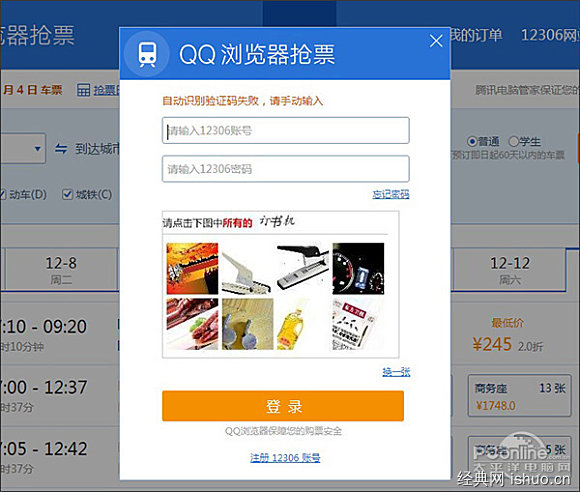Select the captcha image of a black stapler
Screen dimensions: 580x492
click(303, 268)
